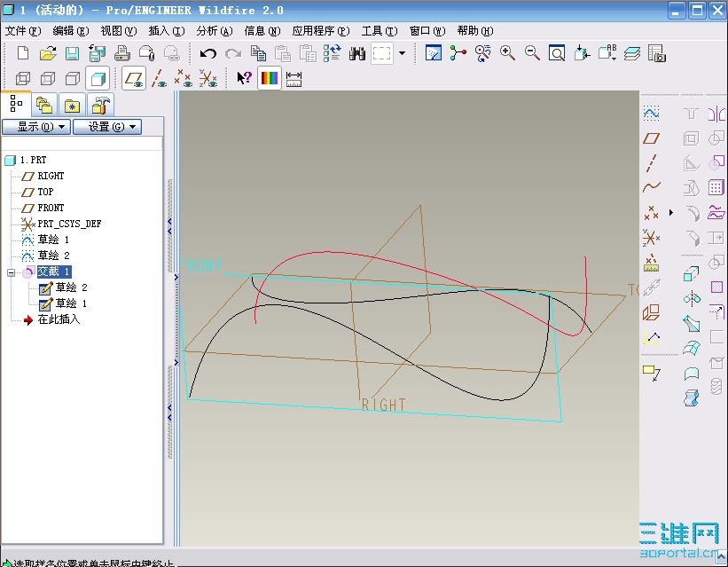The image size is (728, 567).
Task: Select the sketch tool in right toolbar
Action: (651, 113)
